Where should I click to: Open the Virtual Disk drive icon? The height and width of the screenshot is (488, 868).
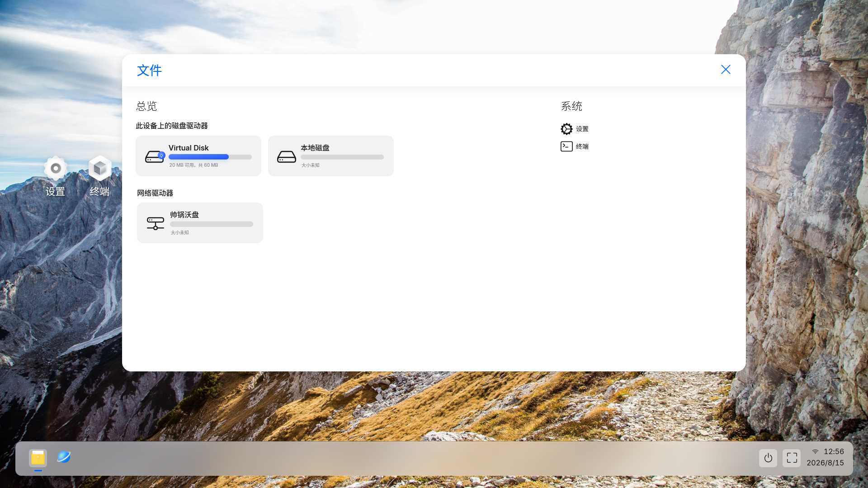[155, 156]
